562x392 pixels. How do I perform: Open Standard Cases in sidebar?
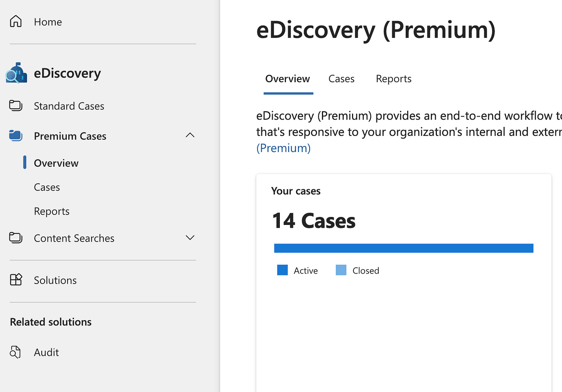pyautogui.click(x=69, y=106)
